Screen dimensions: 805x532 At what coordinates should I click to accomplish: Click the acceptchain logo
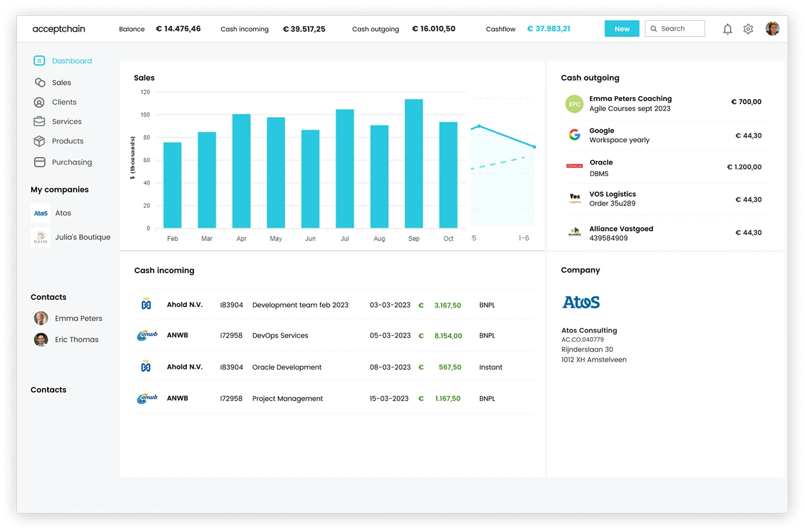tap(59, 29)
